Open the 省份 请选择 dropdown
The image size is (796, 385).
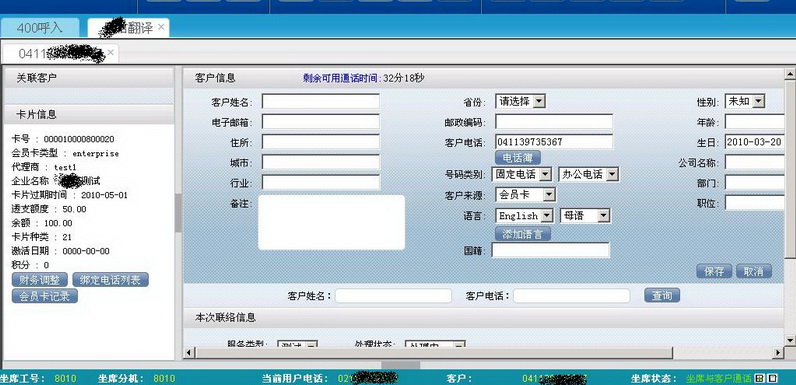click(x=520, y=102)
